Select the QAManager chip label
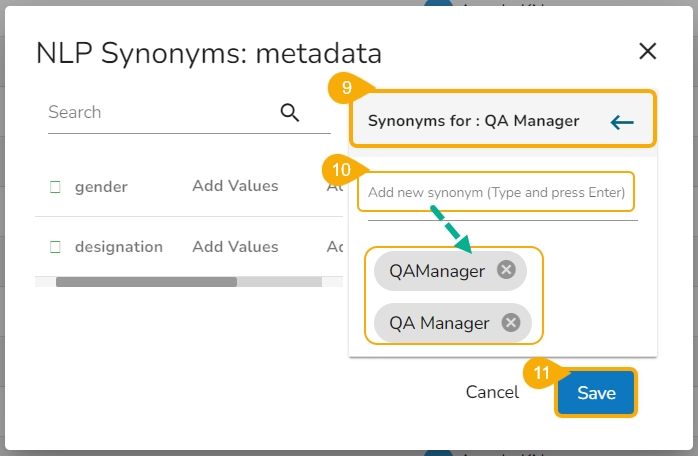 (437, 270)
